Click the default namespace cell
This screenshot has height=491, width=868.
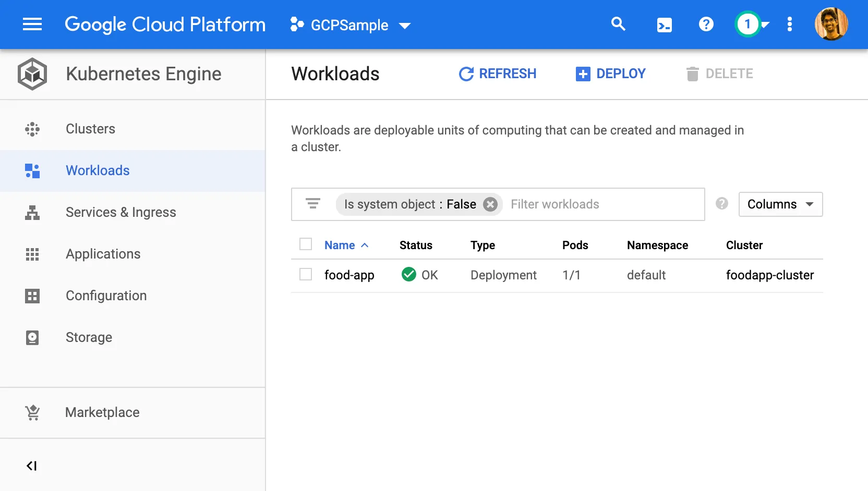point(646,275)
